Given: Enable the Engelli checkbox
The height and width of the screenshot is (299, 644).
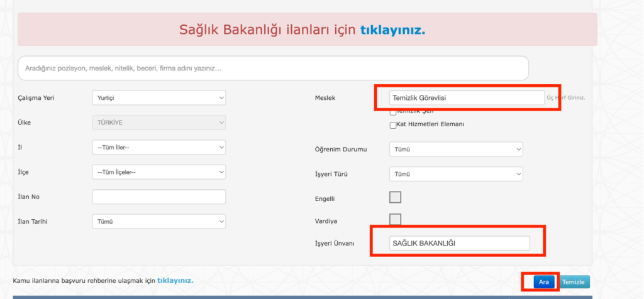Looking at the screenshot, I should coord(395,197).
